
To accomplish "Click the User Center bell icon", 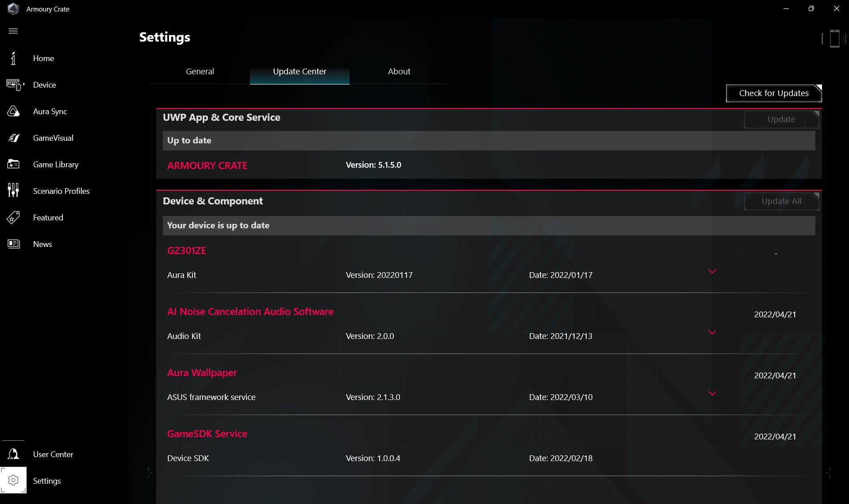I will [x=13, y=454].
